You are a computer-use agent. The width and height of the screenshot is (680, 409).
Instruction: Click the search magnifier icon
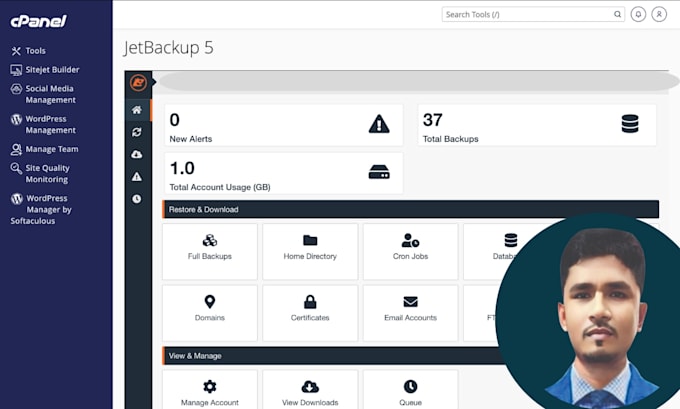click(617, 14)
